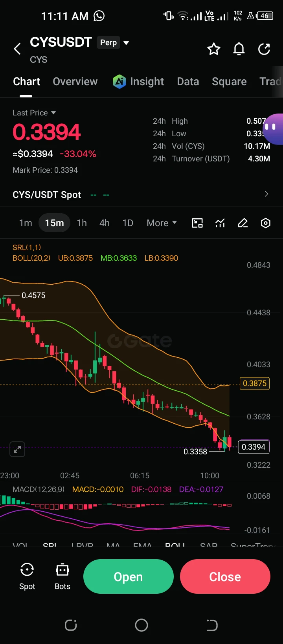Screen dimensions: 283x644
Task: Open Bots icon
Action: [x=62, y=576]
